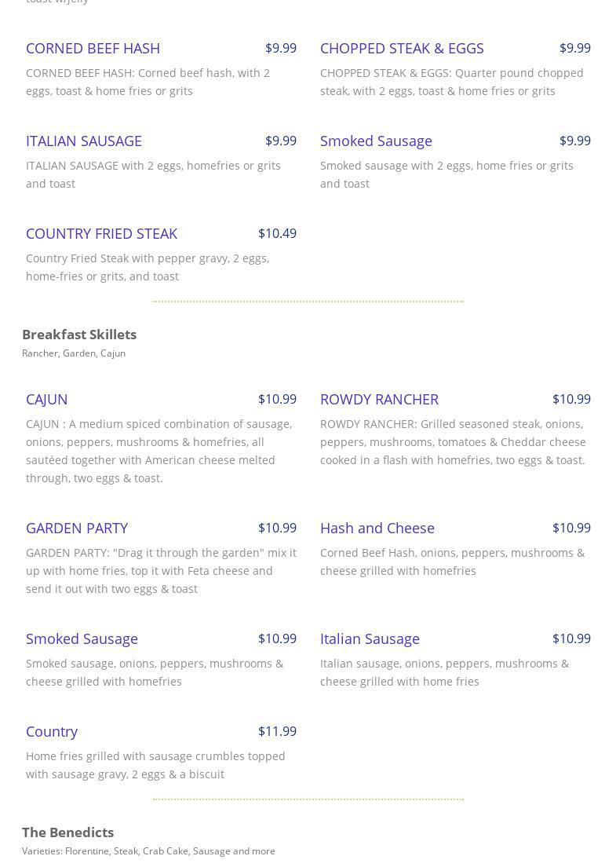Open the Hash and Cheese skillet
This screenshot has height=867, width=616.
point(377,528)
